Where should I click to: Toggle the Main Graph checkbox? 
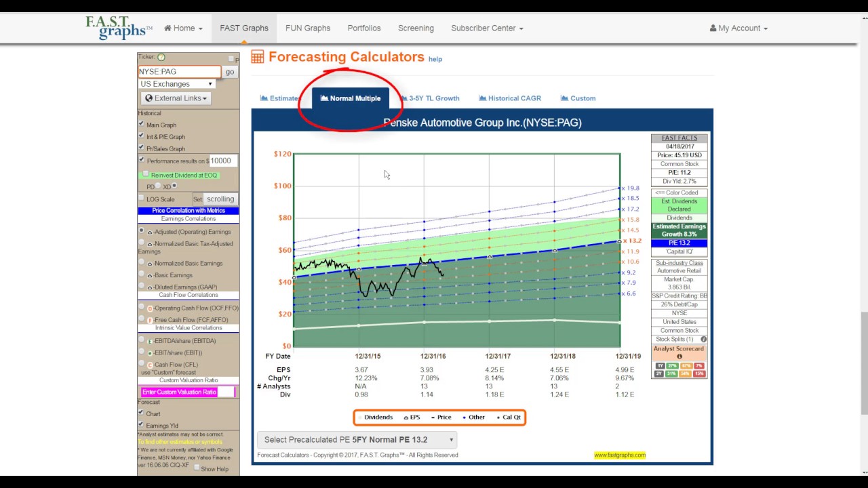[x=141, y=124]
